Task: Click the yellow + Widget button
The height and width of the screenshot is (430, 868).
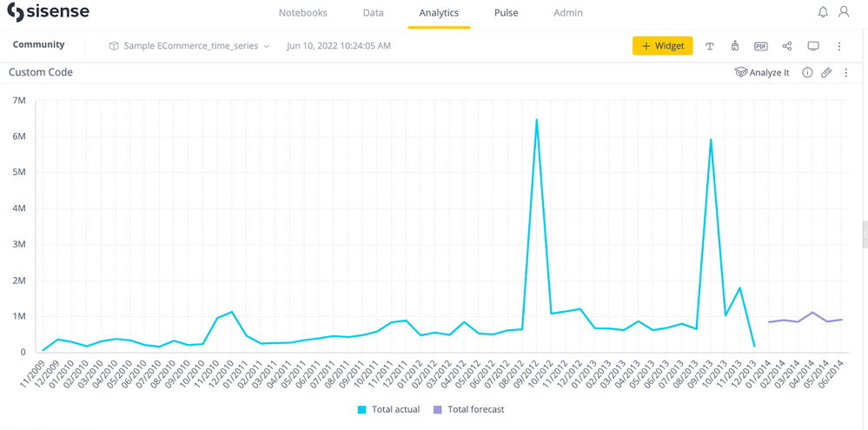Action: click(x=662, y=46)
